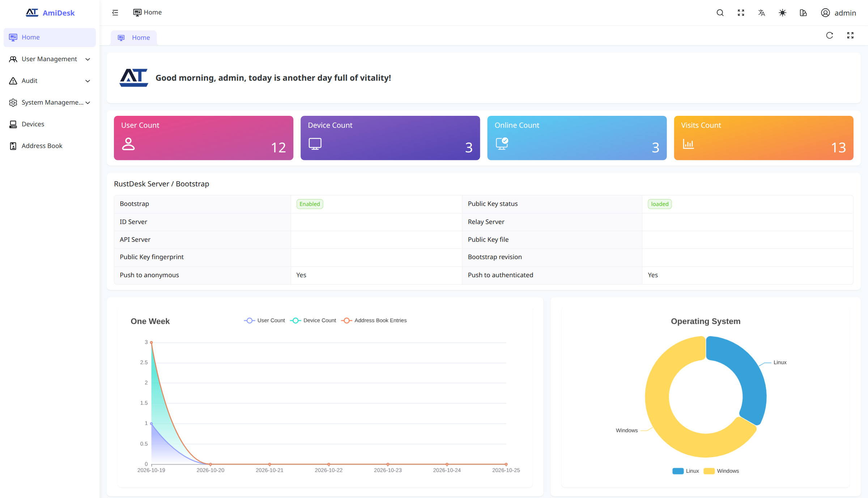Open the admin account dropdown

838,13
